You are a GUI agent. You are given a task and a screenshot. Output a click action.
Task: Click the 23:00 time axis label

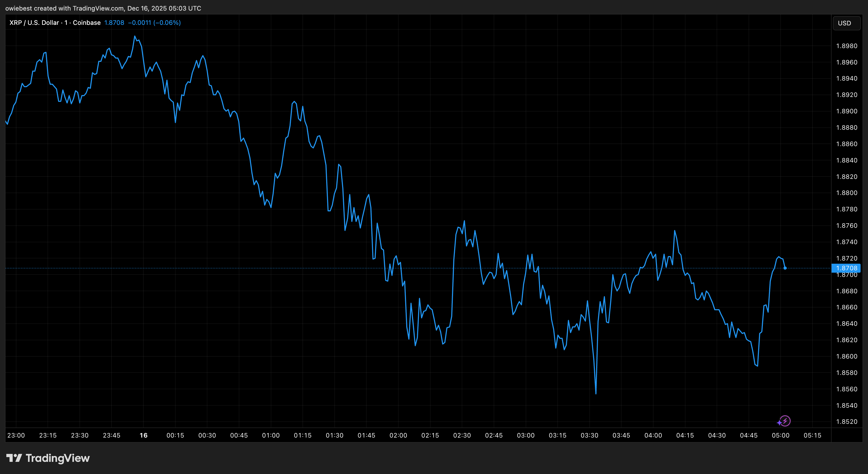pyautogui.click(x=16, y=435)
